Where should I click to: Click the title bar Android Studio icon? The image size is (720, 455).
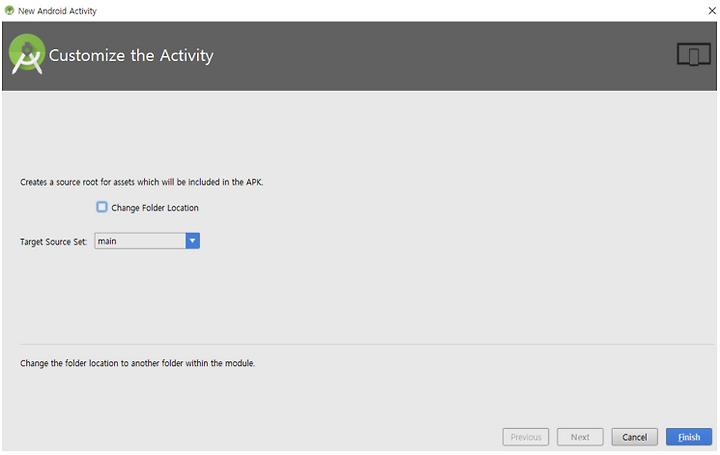pos(9,10)
